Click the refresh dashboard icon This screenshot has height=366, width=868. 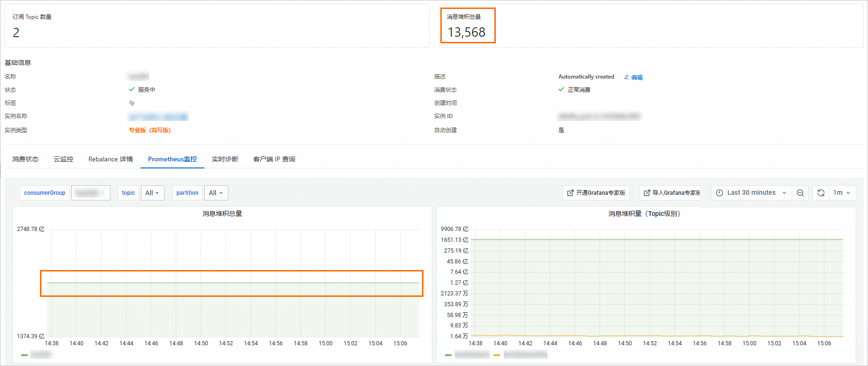pyautogui.click(x=821, y=193)
